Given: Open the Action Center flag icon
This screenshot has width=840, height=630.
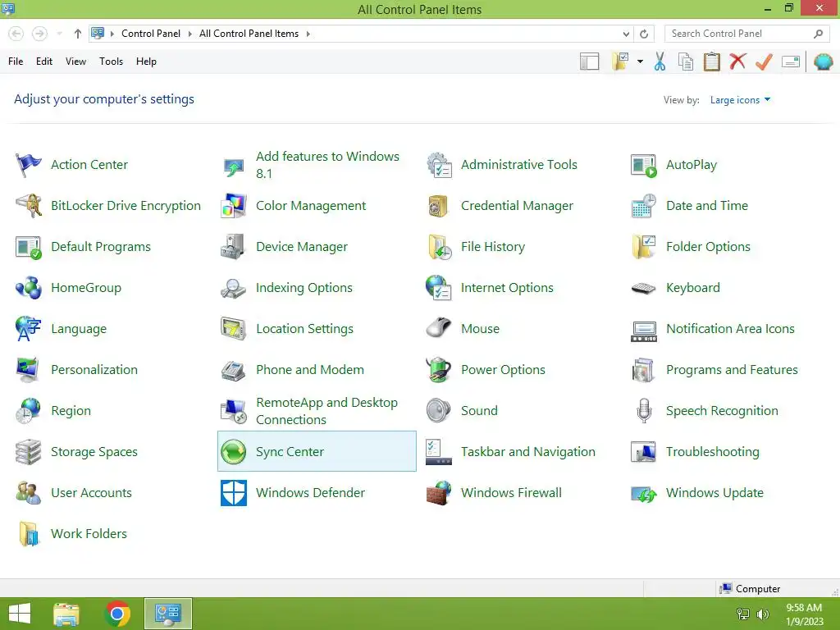Looking at the screenshot, I should [29, 164].
